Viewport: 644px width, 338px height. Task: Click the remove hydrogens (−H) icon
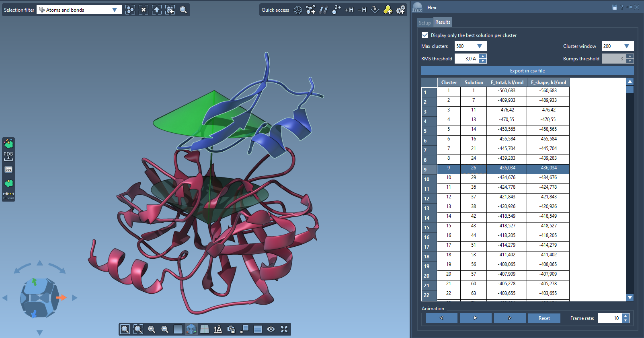[362, 10]
